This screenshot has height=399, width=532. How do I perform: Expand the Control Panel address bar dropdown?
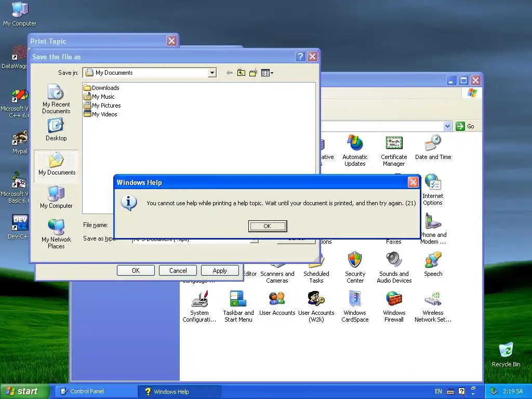pos(447,126)
